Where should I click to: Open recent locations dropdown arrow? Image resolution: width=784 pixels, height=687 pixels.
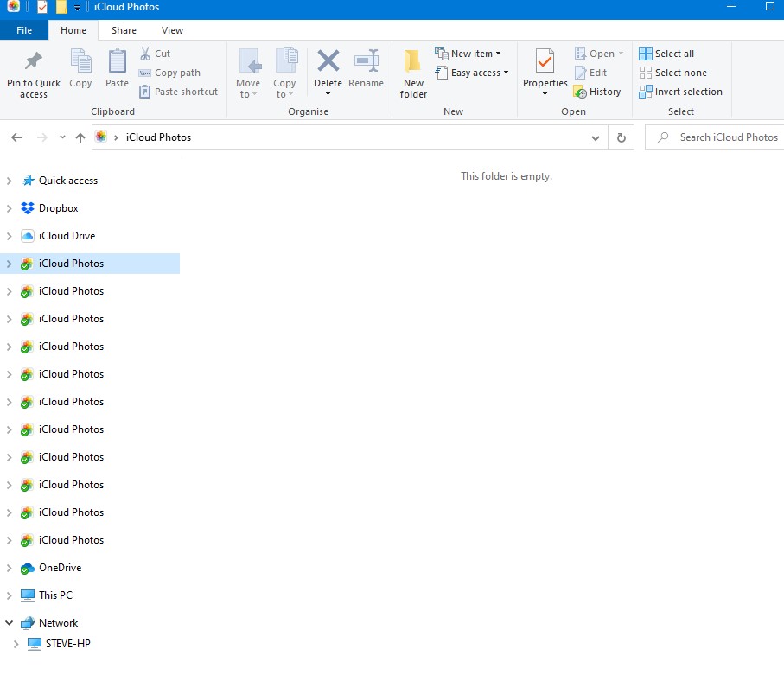pyautogui.click(x=62, y=137)
